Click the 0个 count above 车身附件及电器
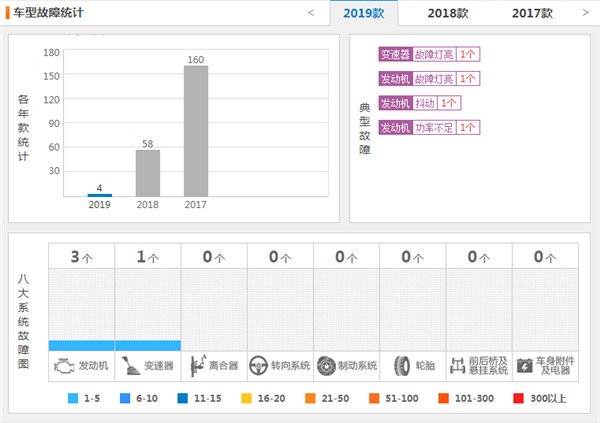This screenshot has height=423, width=600. (545, 256)
